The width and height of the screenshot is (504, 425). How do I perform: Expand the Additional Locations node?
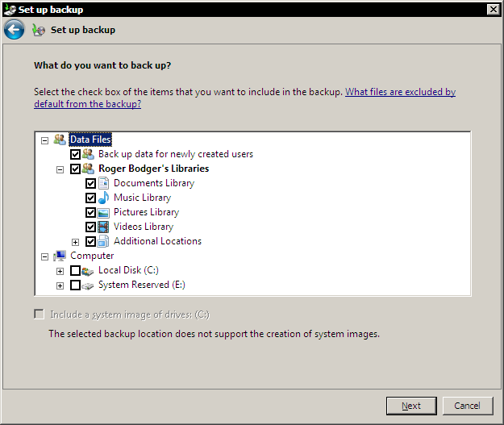point(76,242)
